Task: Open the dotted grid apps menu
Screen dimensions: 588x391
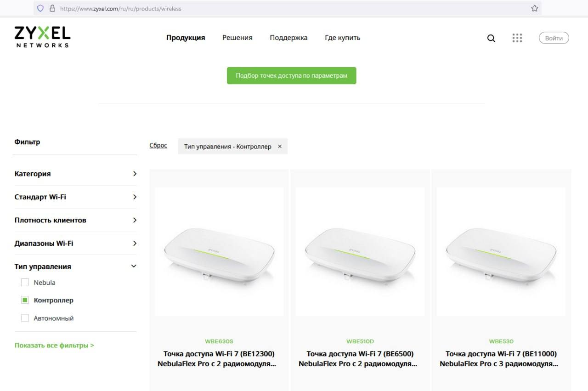Action: click(x=517, y=38)
